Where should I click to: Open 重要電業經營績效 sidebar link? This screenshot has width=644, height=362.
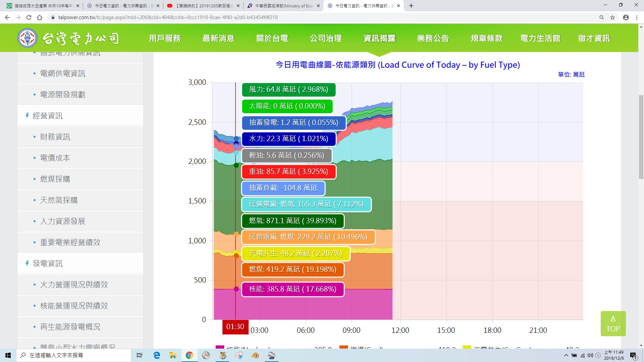pos(80,242)
